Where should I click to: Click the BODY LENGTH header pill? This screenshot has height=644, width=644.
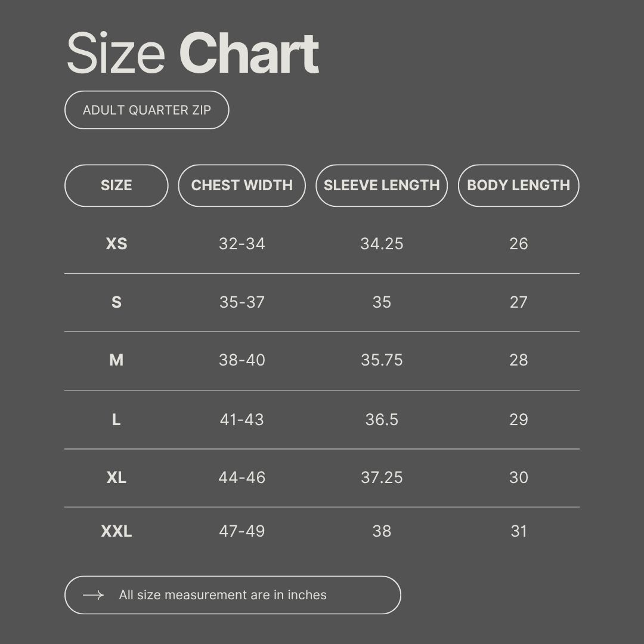tap(518, 185)
